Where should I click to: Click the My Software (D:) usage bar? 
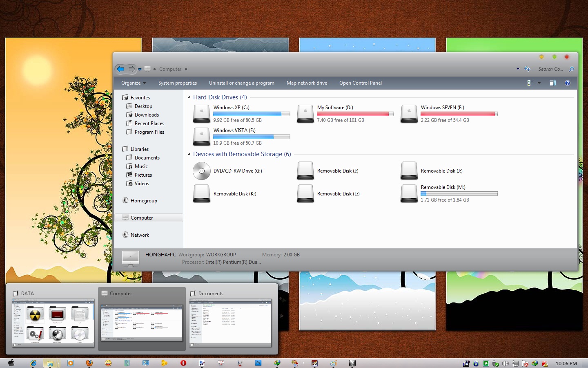355,114
